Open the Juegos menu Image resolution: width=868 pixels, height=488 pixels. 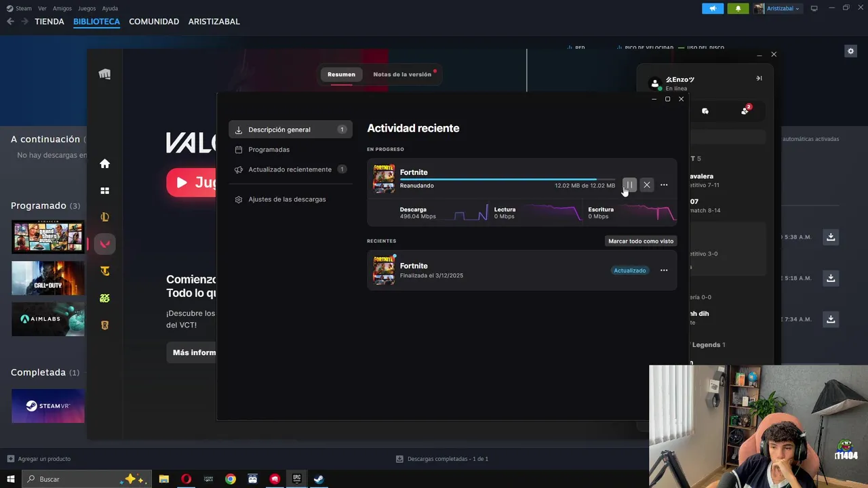87,8
